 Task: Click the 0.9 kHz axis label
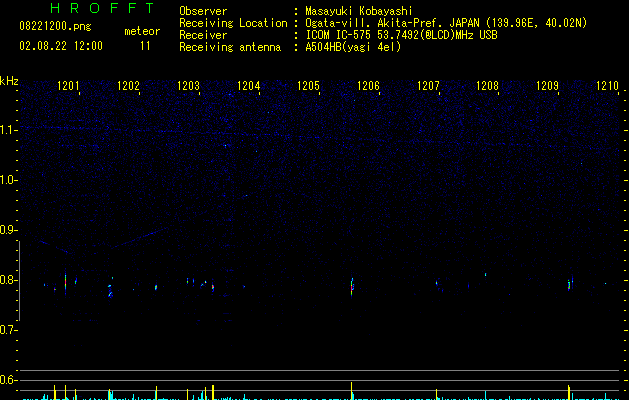pyautogui.click(x=8, y=230)
